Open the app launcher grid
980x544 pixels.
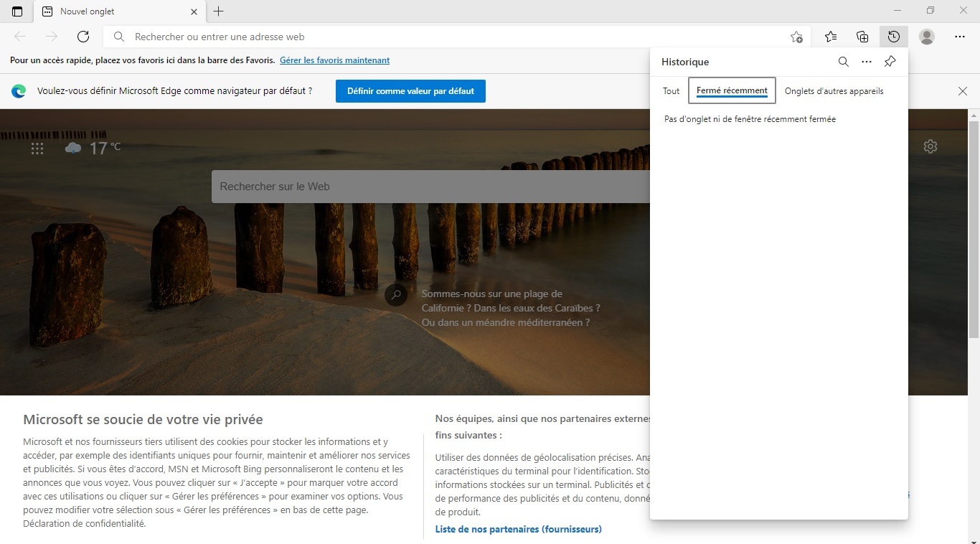pos(37,149)
